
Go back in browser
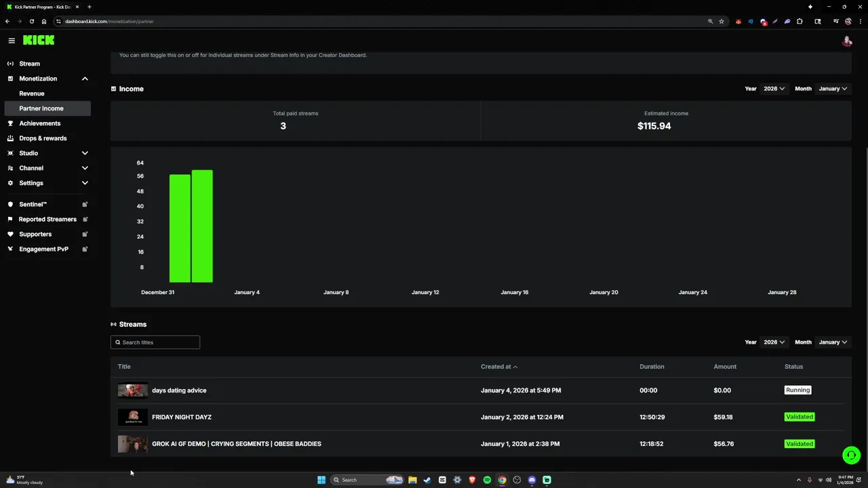7,21
